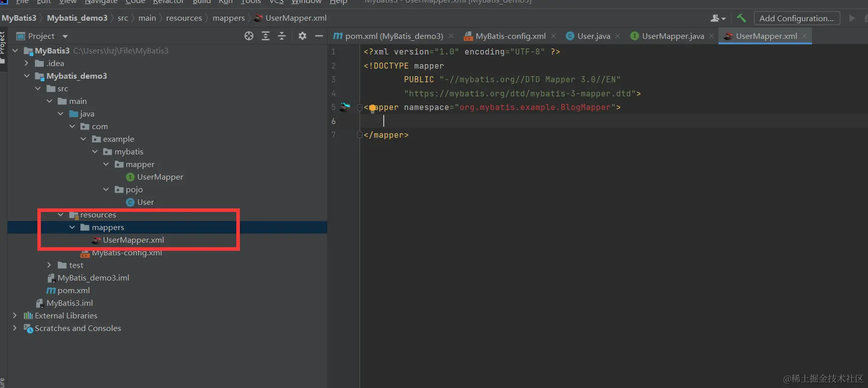This screenshot has width=868, height=388.
Task: Expand the .idea folder
Action: (x=26, y=63)
